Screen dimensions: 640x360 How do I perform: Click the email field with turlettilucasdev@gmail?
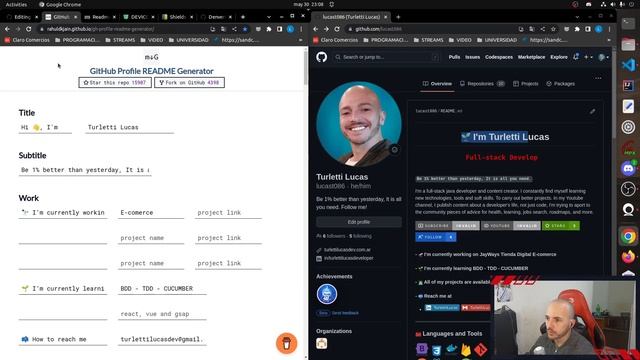(162, 339)
